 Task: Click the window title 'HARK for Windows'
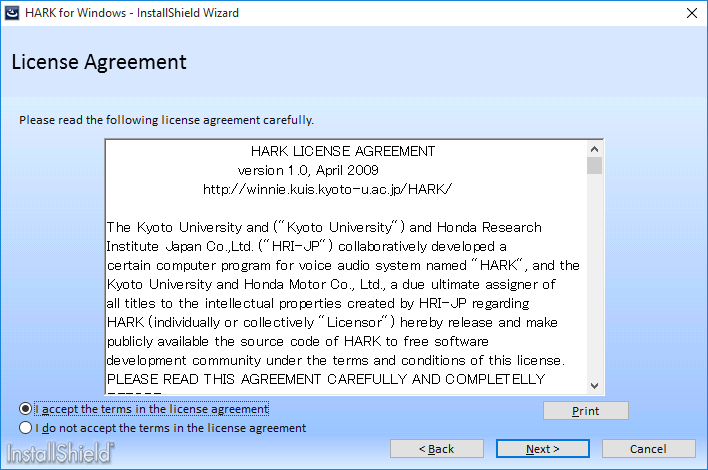click(132, 13)
